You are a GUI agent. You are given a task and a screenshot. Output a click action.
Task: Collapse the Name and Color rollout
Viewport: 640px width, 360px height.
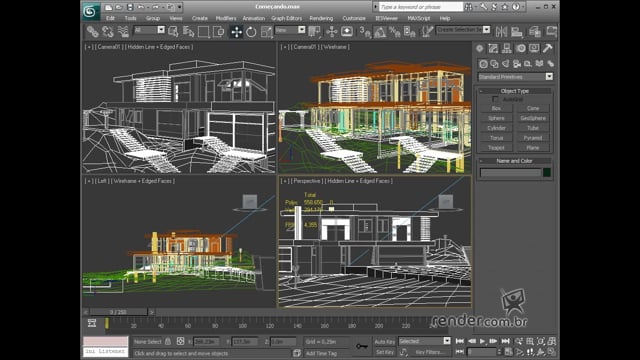515,161
